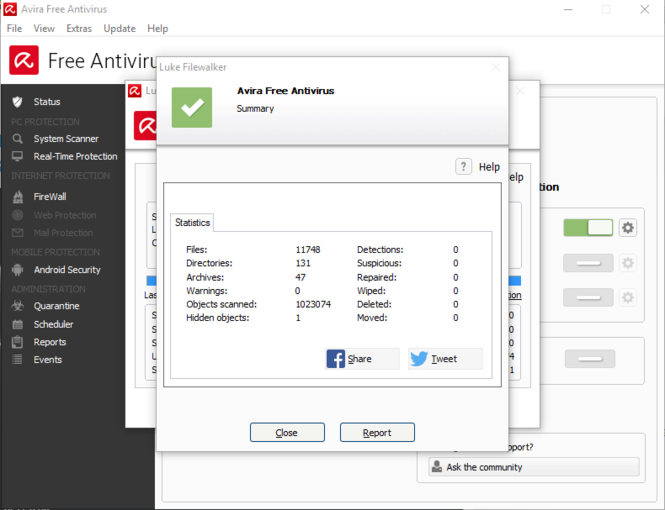Click Avira icon of background Luke Filewalker window
The image size is (665, 510).
coord(134,91)
